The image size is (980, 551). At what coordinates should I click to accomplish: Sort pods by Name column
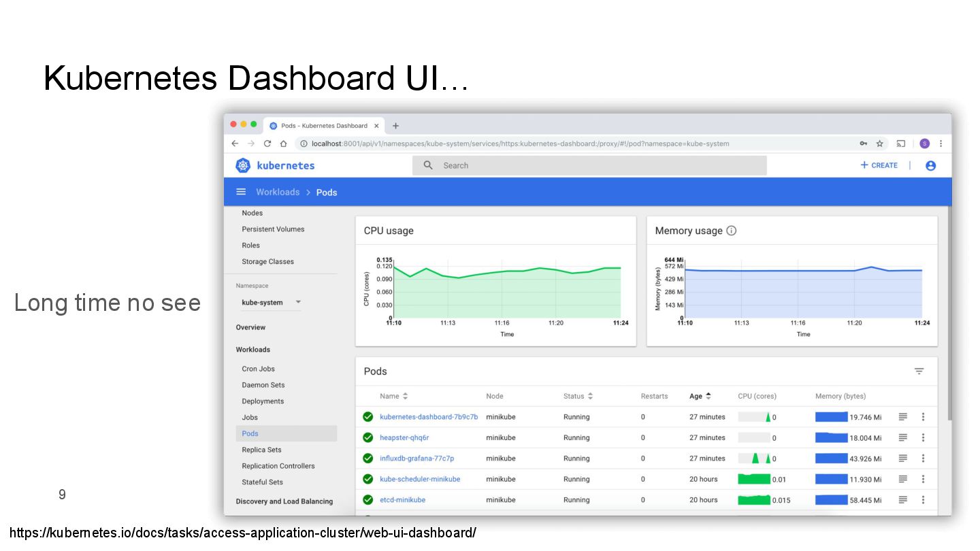pos(393,396)
